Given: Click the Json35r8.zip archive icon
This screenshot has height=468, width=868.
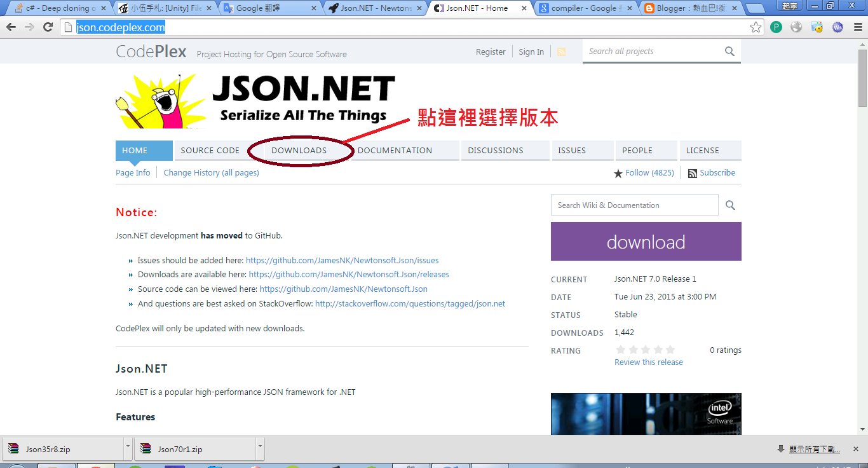Looking at the screenshot, I should click(x=13, y=449).
